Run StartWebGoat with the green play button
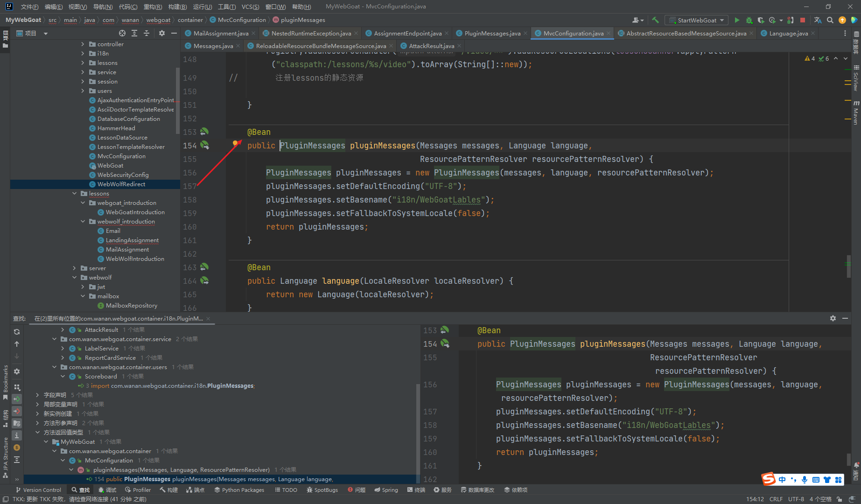 pos(737,20)
